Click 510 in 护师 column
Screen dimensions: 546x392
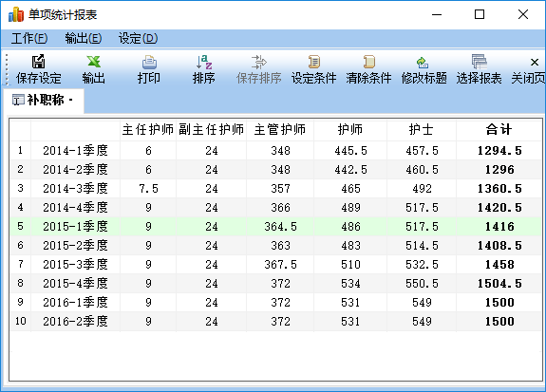(x=350, y=265)
